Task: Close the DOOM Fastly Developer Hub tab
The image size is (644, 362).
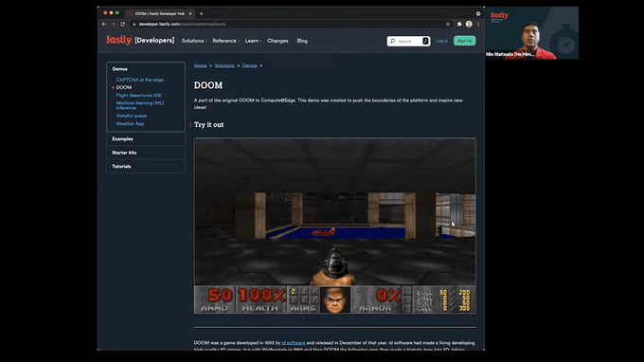Action: tap(190, 13)
